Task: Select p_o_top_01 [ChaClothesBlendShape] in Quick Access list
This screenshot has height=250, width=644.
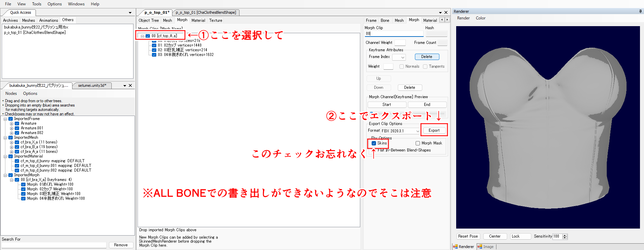Action: [35, 33]
